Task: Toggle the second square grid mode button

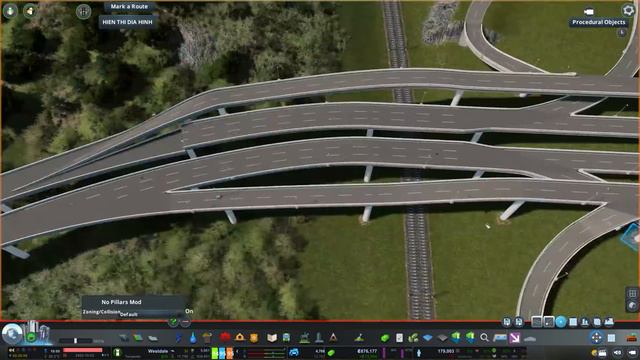Action: click(x=549, y=322)
